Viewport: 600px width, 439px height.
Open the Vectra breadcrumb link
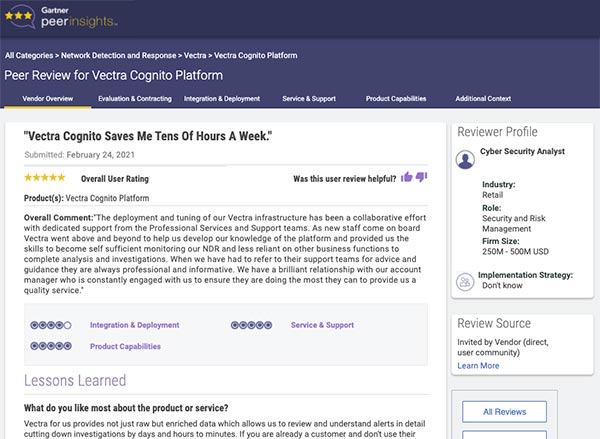[x=195, y=55]
